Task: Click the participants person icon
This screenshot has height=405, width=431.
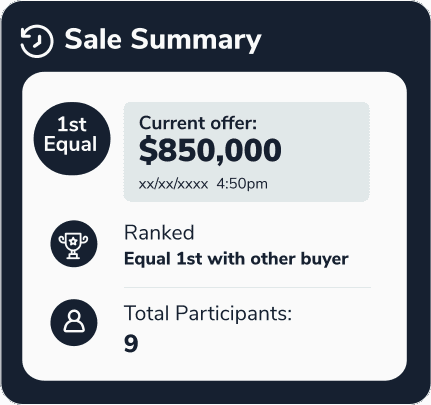Action: point(74,322)
